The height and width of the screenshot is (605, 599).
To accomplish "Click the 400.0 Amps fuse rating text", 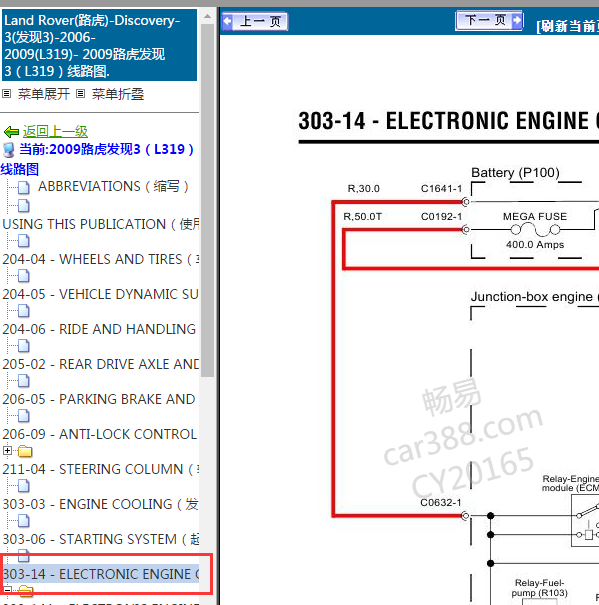I will click(535, 245).
